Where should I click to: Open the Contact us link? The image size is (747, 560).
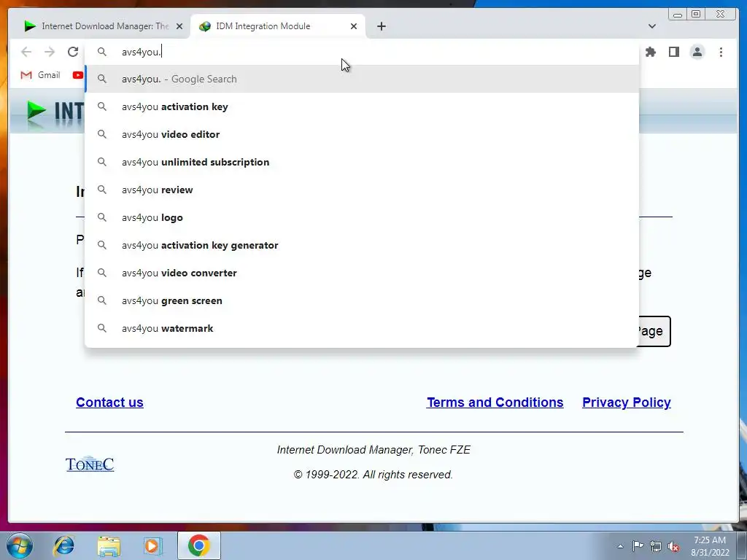click(109, 402)
